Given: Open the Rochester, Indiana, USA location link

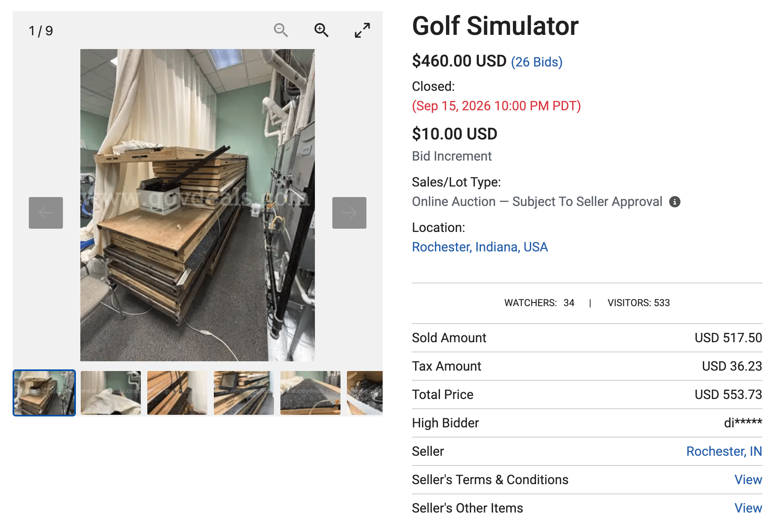Looking at the screenshot, I should 480,247.
